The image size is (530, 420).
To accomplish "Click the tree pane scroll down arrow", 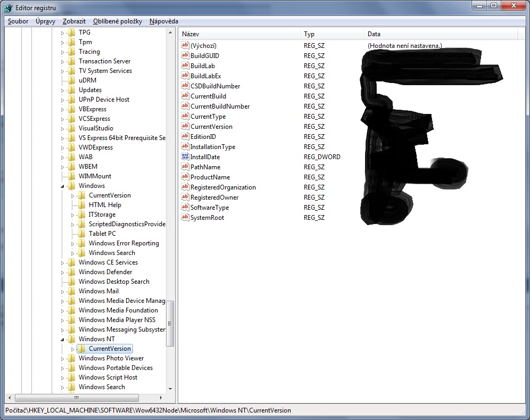I will pos(170,389).
